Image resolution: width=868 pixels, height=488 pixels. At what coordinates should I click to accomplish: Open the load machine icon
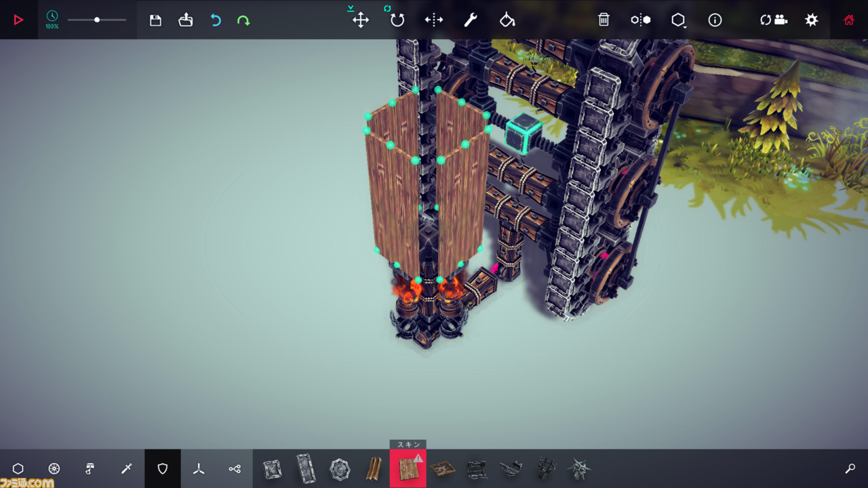coord(186,20)
